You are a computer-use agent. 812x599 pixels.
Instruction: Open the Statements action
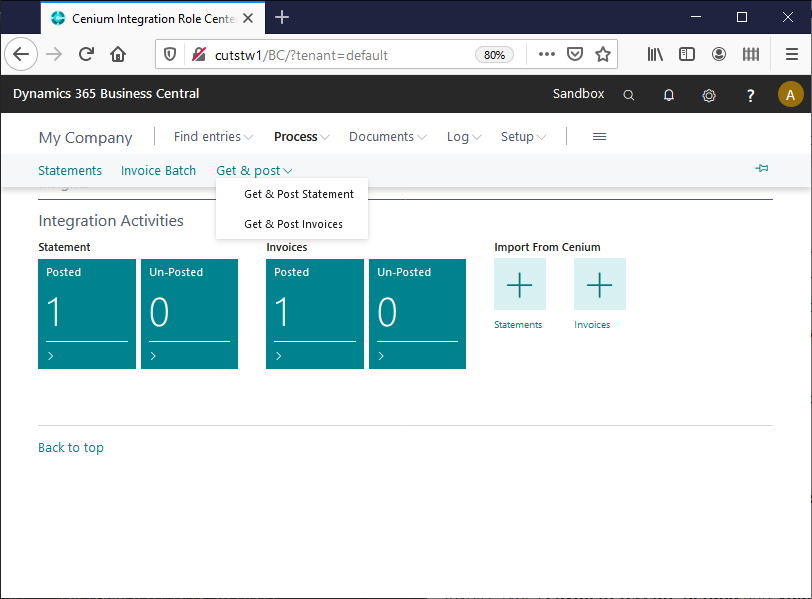[x=70, y=170]
